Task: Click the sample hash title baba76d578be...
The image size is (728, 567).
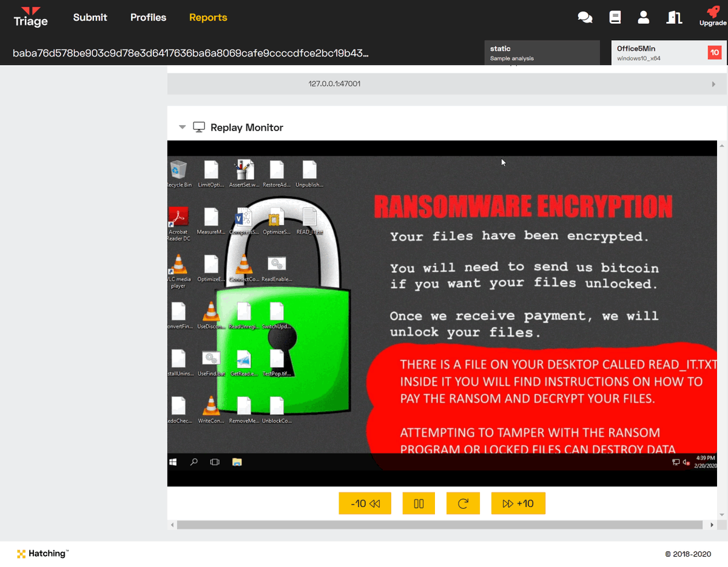Action: point(190,53)
